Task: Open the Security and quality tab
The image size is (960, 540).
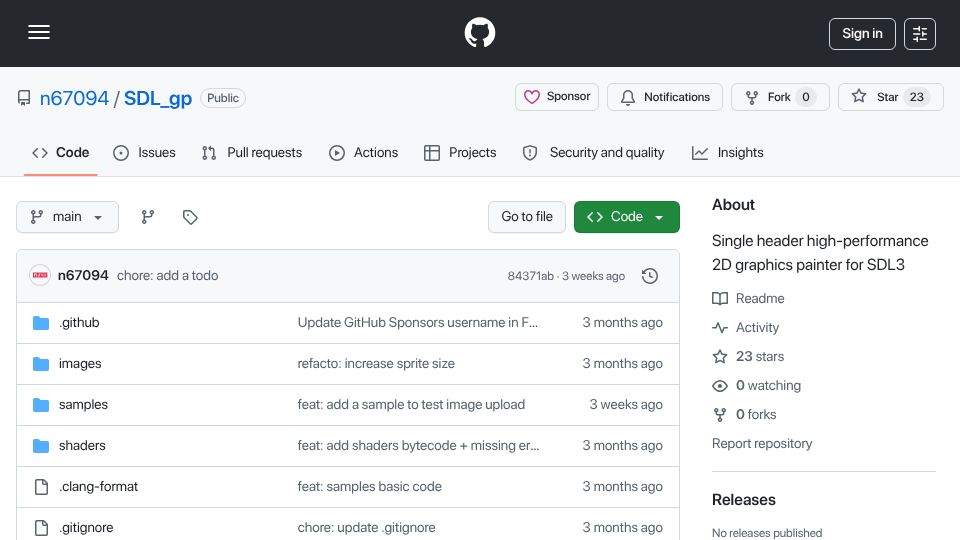Action: (x=593, y=152)
